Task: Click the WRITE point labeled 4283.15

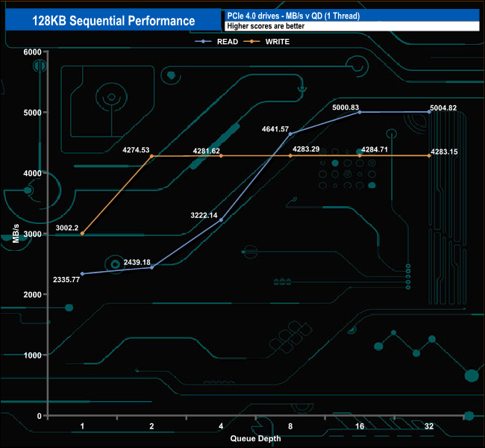Action: pyautogui.click(x=429, y=156)
